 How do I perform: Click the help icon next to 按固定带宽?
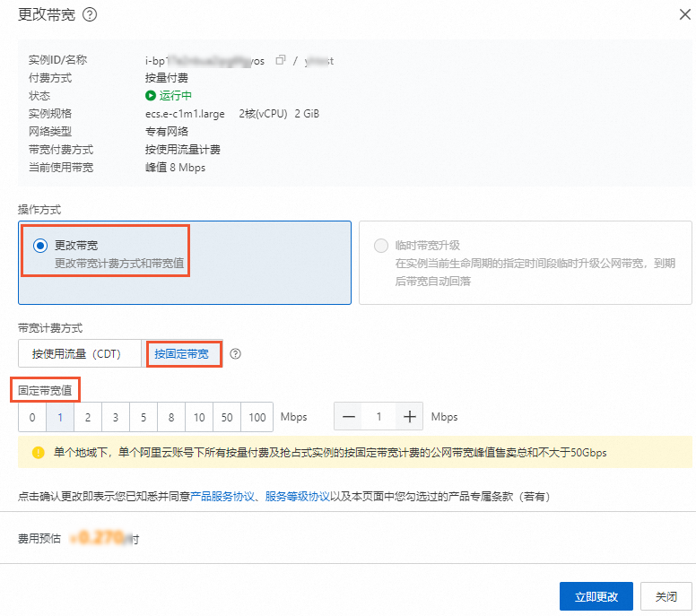(236, 354)
